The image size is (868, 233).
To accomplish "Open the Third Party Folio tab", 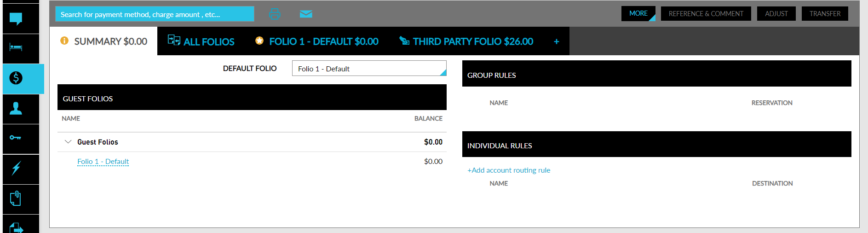I will (466, 41).
